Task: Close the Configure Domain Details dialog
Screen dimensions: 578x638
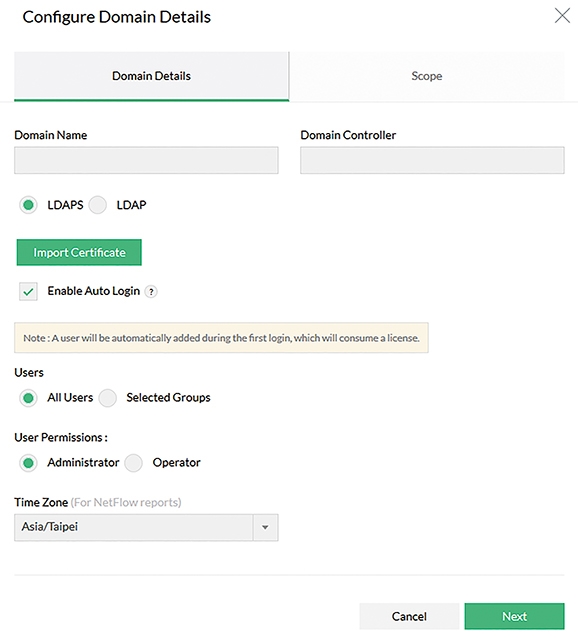Action: click(x=562, y=16)
